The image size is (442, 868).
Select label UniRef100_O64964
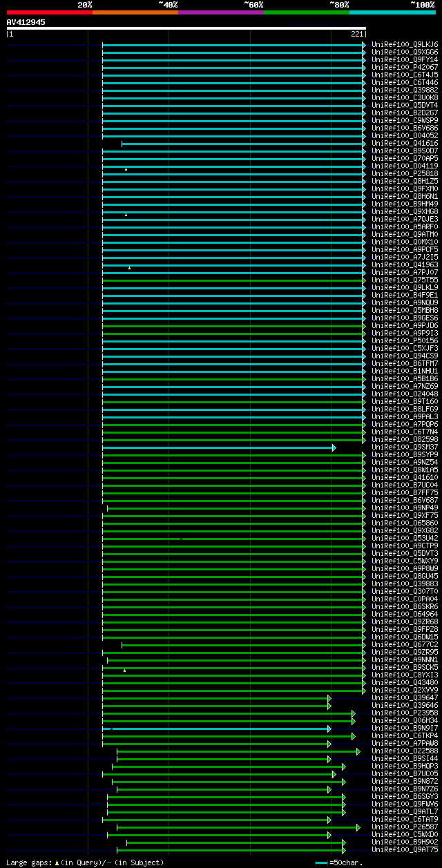pyautogui.click(x=405, y=614)
